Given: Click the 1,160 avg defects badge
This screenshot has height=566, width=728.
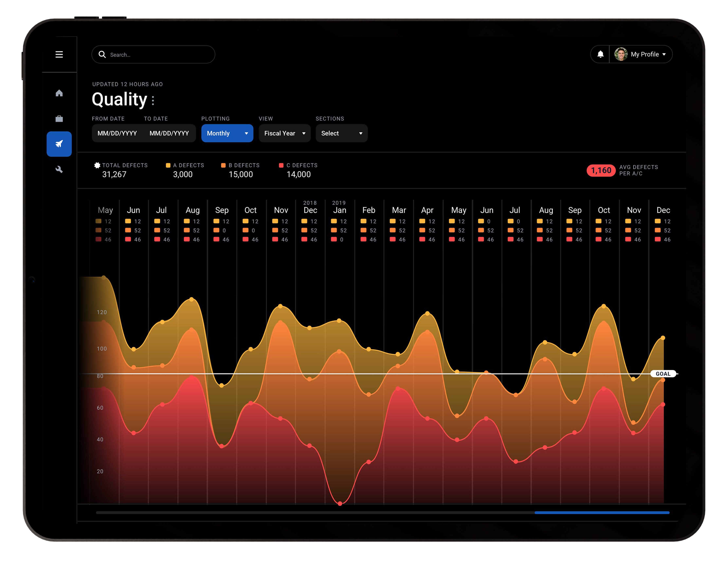Looking at the screenshot, I should pyautogui.click(x=601, y=170).
